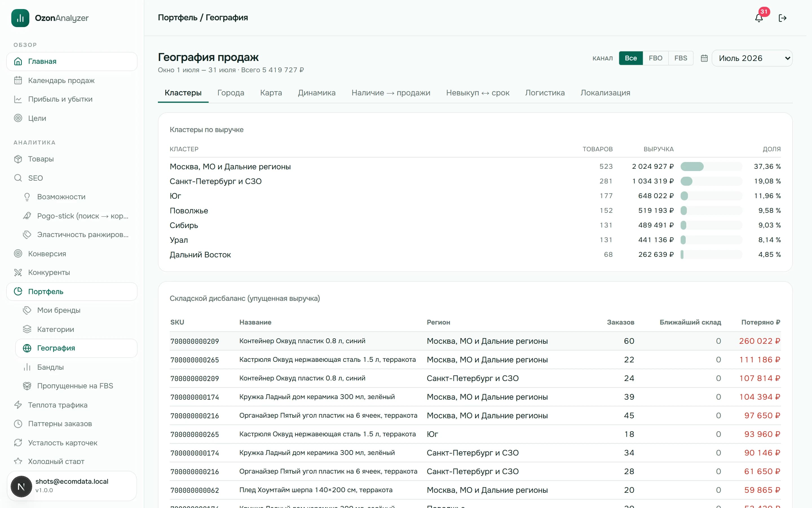
Task: Click the Товары box icon
Action: pyautogui.click(x=18, y=159)
